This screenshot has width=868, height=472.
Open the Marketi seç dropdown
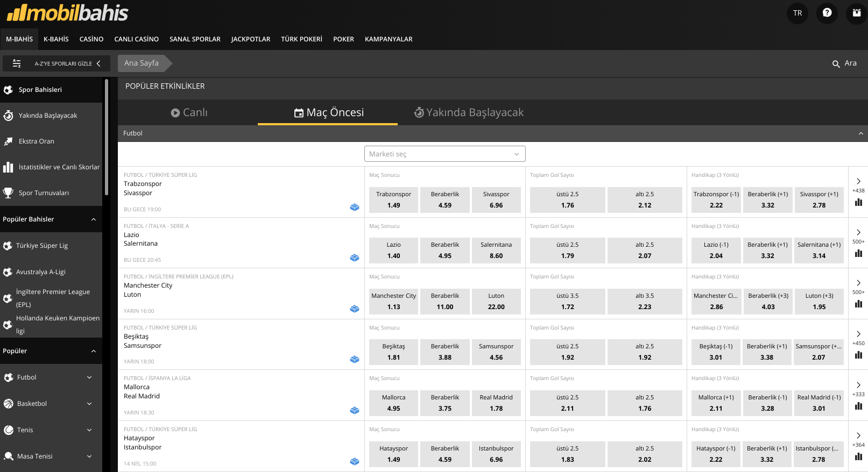(444, 154)
